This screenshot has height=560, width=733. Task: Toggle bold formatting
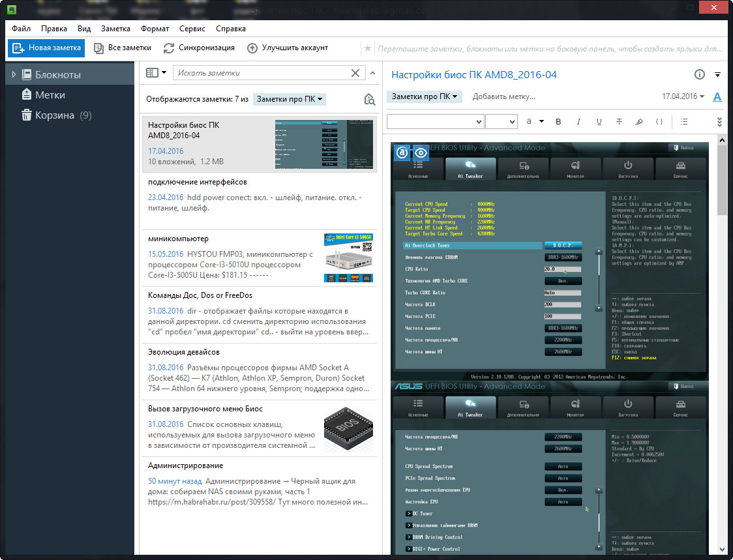(x=558, y=121)
